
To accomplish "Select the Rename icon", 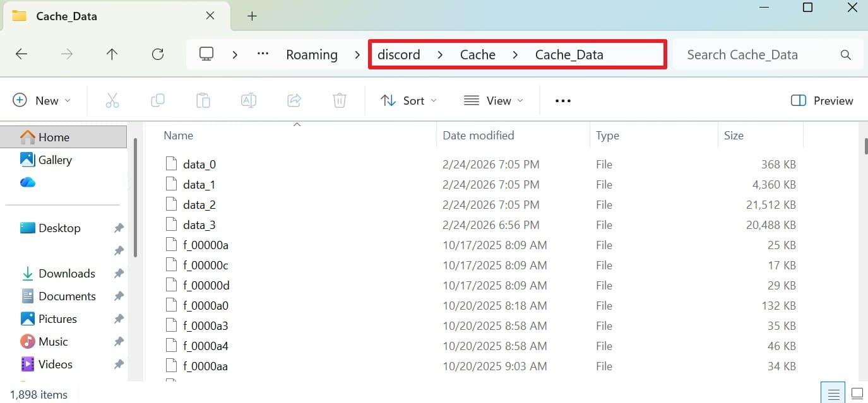I will click(x=248, y=100).
